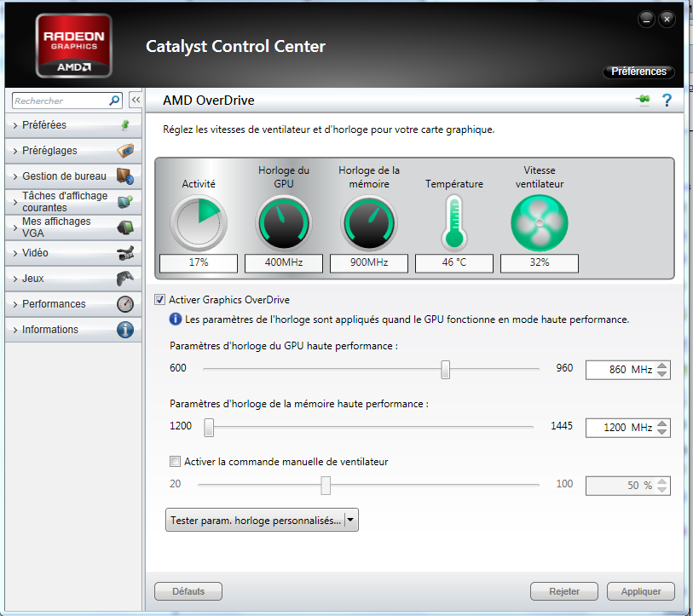Decrease memory clock with down arrow
This screenshot has height=616, width=693.
tap(662, 432)
